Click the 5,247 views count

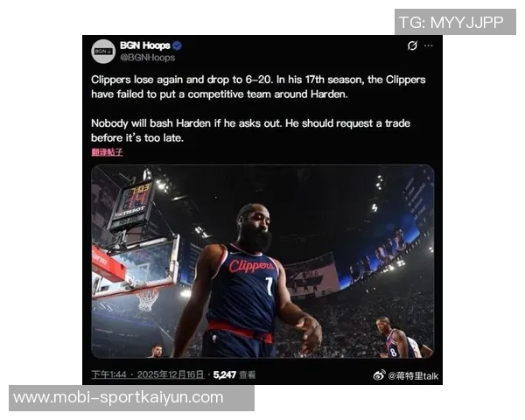click(x=225, y=374)
